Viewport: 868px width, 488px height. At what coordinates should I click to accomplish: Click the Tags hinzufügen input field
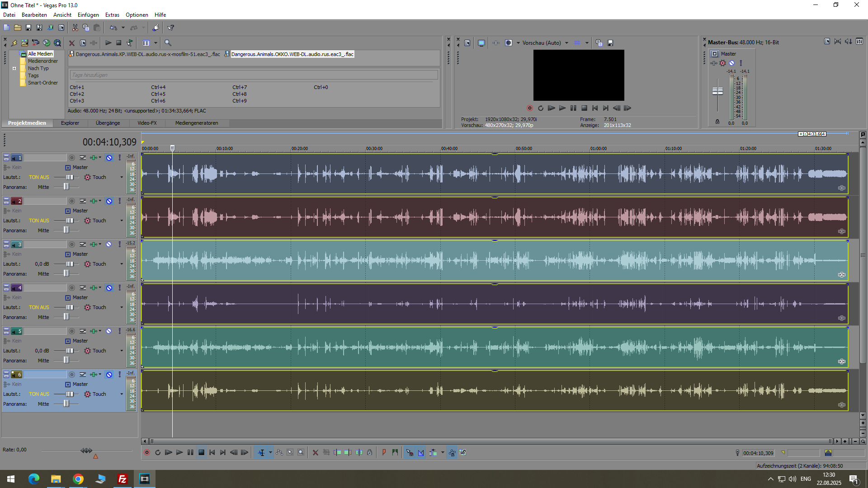pyautogui.click(x=253, y=75)
